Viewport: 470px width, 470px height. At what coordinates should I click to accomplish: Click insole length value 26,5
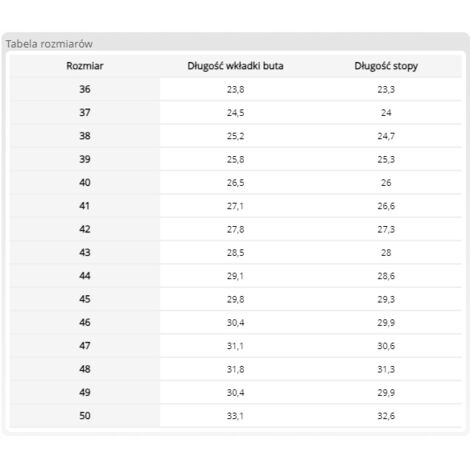click(x=235, y=183)
